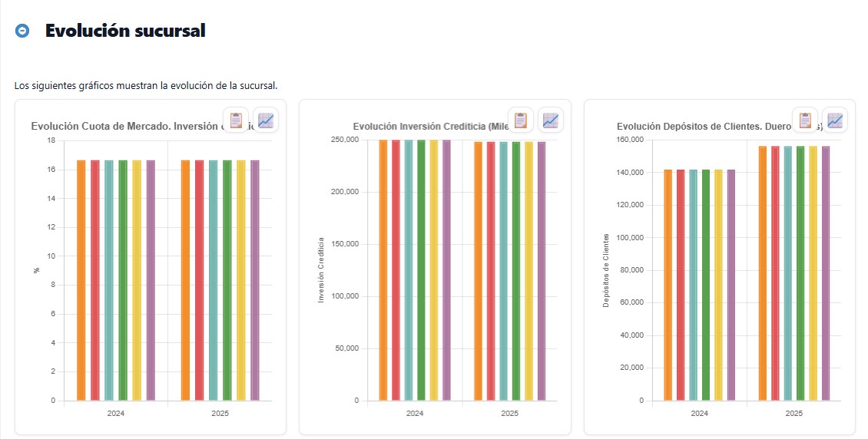Select green 2025 bar in Cuota de Mercado chart
868x439 pixels.
pyautogui.click(x=227, y=280)
